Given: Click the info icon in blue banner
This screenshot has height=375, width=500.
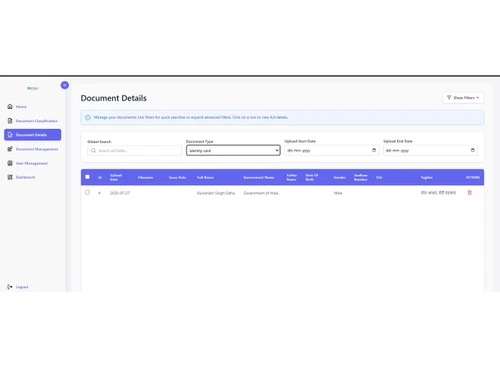Looking at the screenshot, I should coord(88,117).
